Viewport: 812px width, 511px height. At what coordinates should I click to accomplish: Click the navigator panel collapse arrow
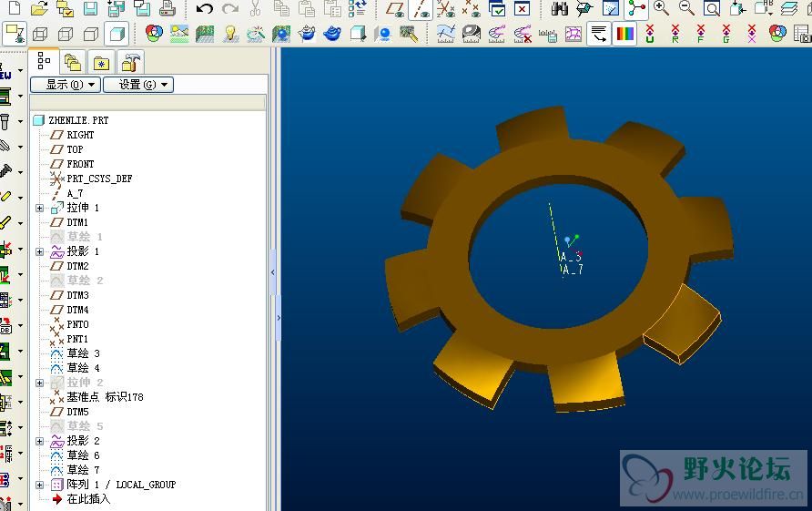[x=273, y=271]
